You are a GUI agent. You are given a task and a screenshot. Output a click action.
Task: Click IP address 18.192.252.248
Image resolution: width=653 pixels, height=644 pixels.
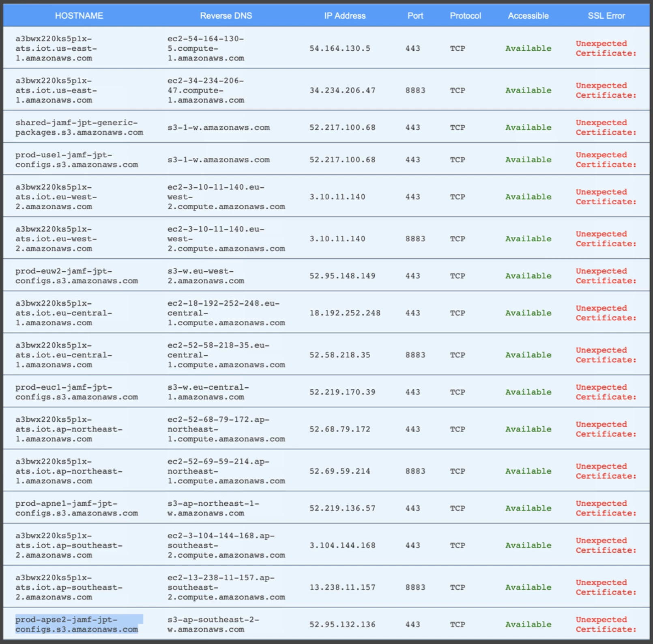(345, 313)
